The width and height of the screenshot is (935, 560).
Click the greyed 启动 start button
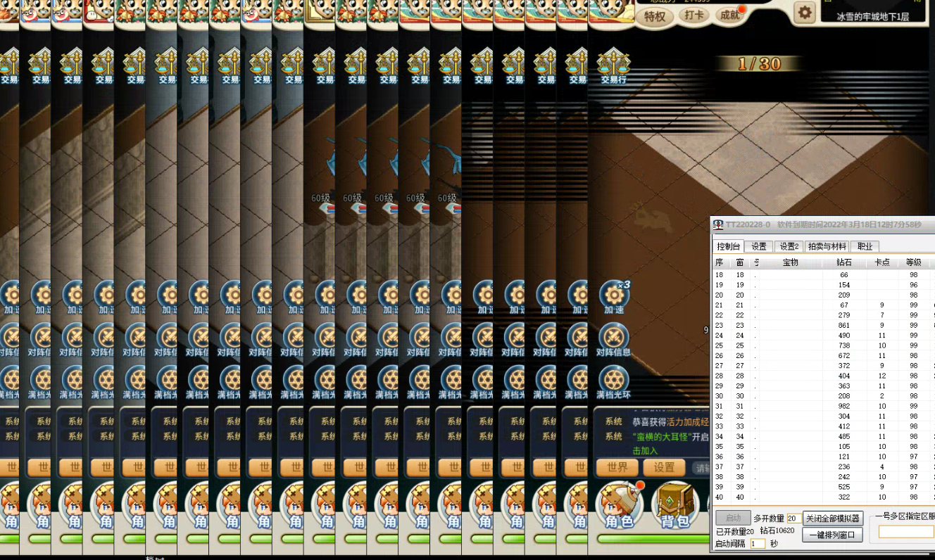(733, 518)
